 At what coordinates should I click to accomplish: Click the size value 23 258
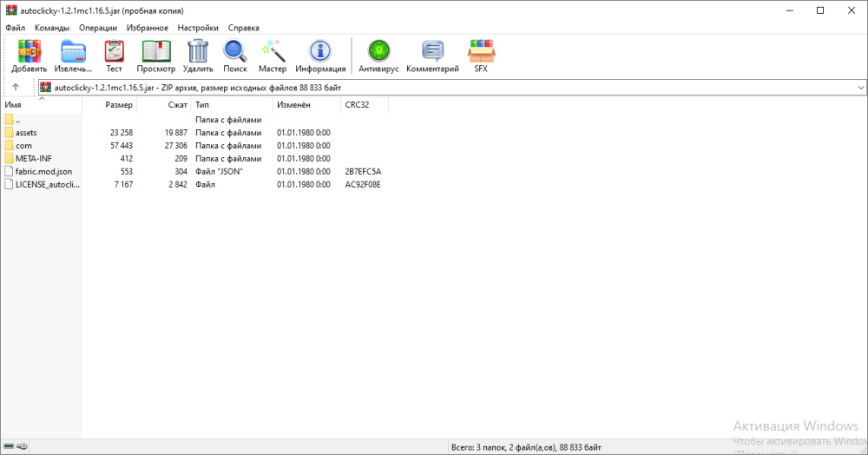point(122,133)
